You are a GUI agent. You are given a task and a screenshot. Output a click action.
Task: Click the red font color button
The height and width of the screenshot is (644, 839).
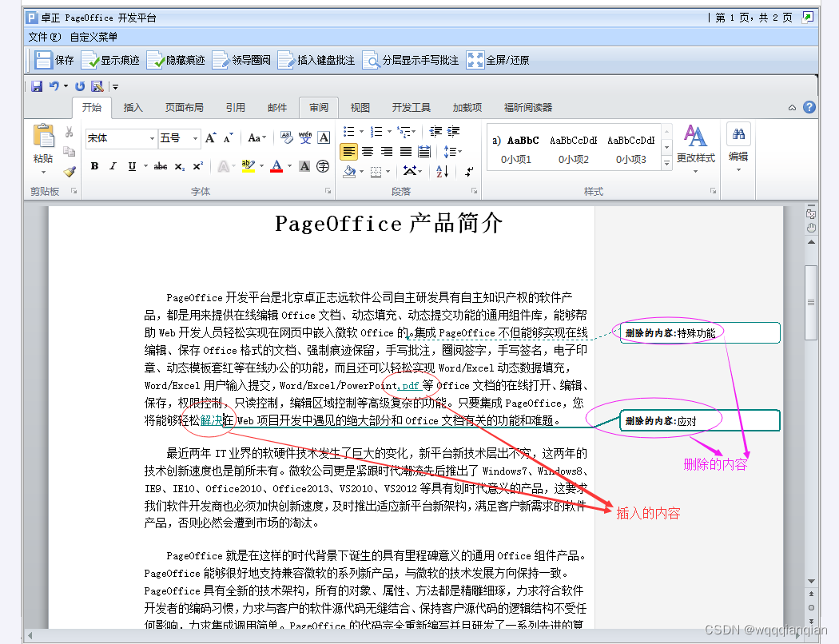click(276, 166)
